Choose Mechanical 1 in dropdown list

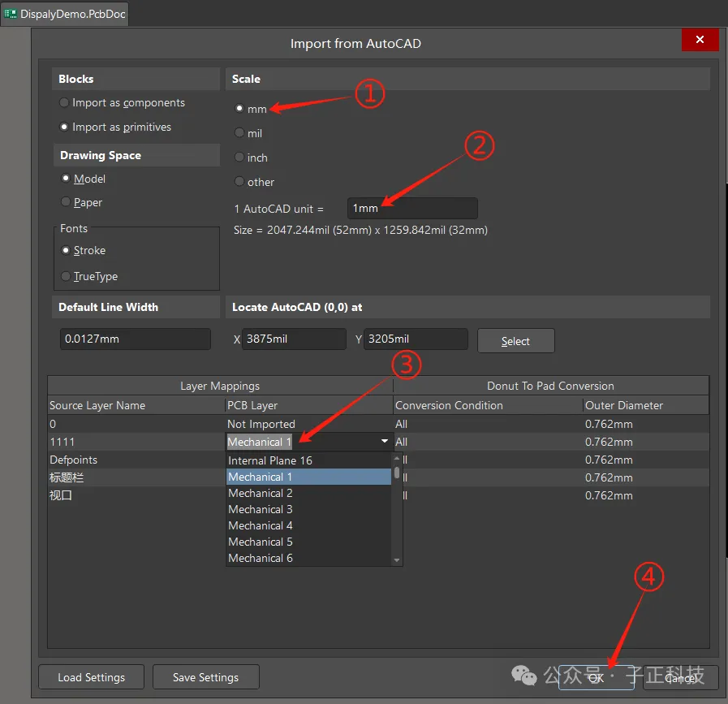(x=308, y=477)
